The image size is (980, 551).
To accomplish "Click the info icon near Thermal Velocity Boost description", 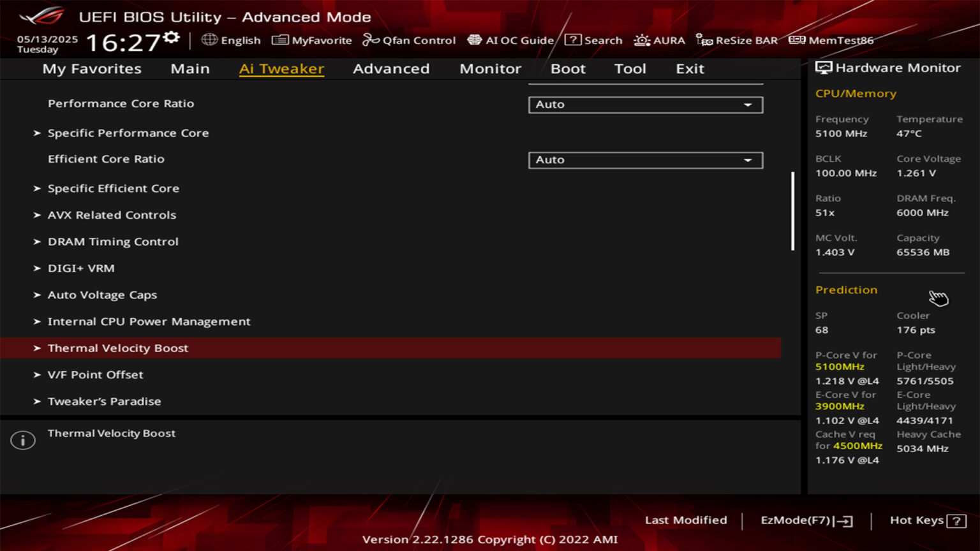I will tap(22, 439).
